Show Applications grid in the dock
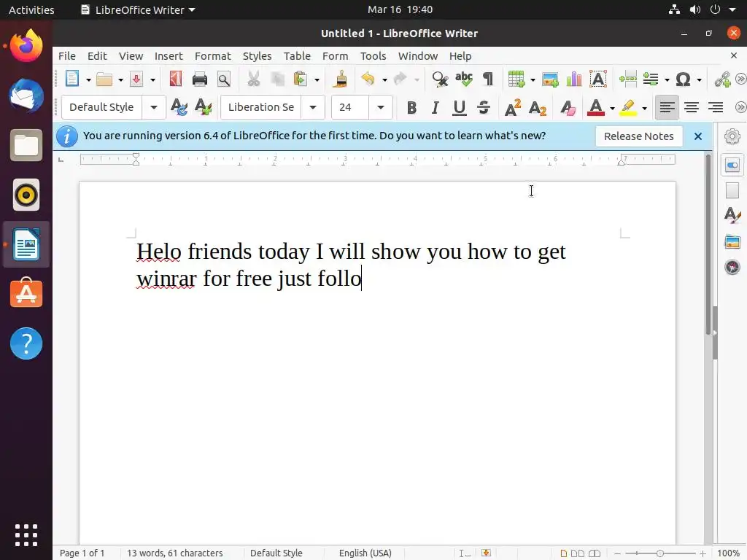This screenshot has height=560, width=747. pos(26,535)
